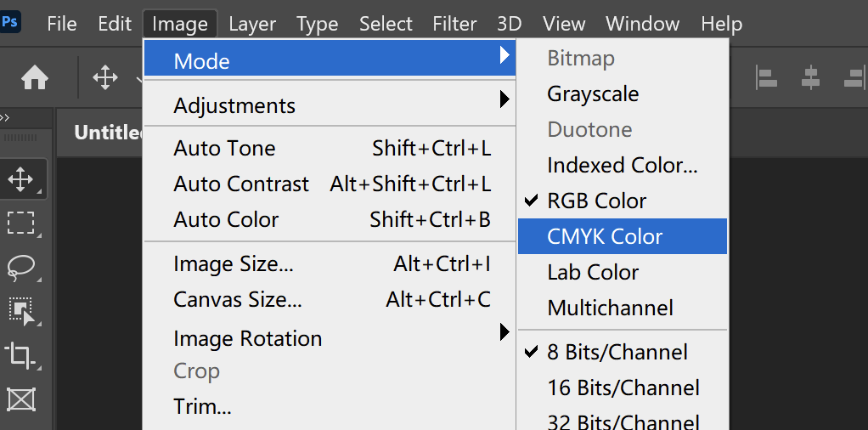Image resolution: width=868 pixels, height=430 pixels.
Task: Open the Image Size dialog
Action: 234,264
